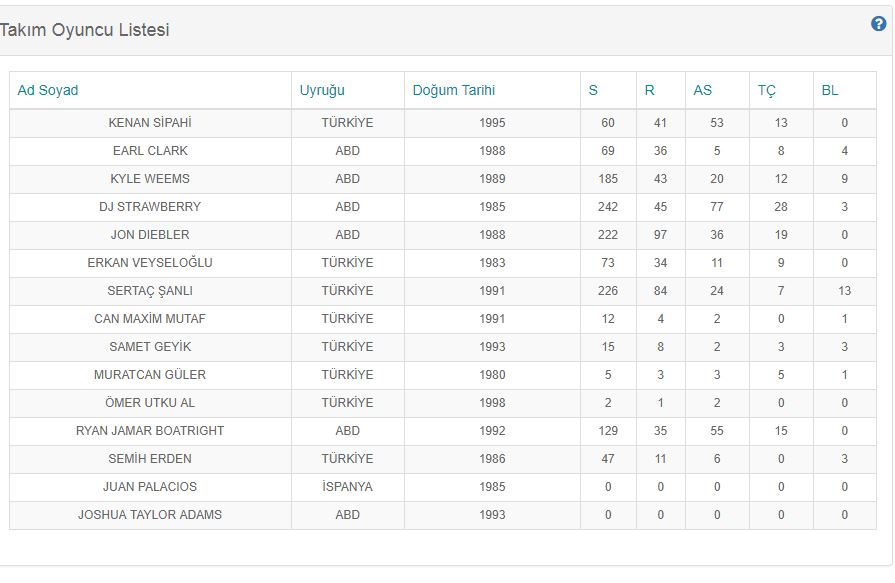Click the RYAN JAMAR BOATRIGHT name
The height and width of the screenshot is (583, 895).
[x=150, y=431]
